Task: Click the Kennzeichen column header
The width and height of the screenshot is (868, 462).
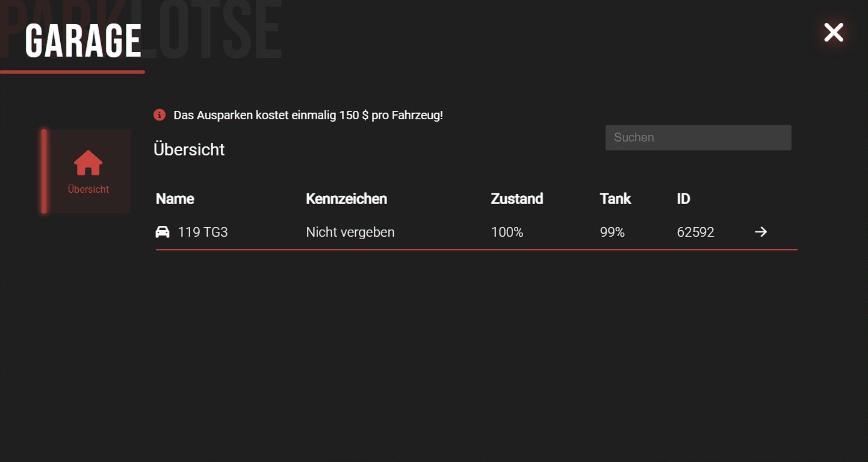Action: click(x=346, y=199)
